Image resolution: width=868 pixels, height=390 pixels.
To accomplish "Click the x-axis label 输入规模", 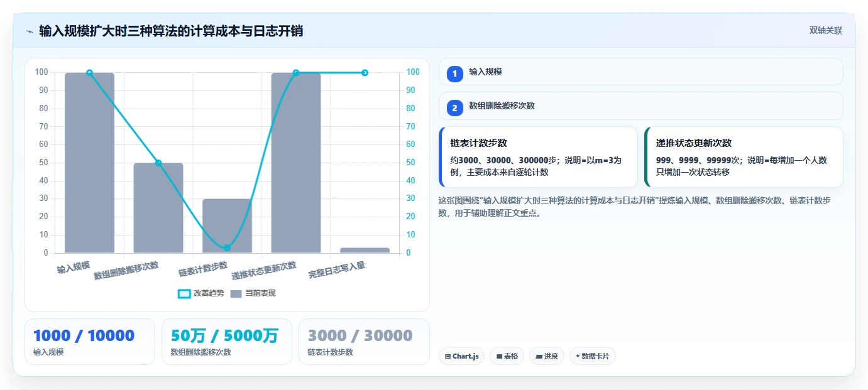I will (x=74, y=267).
